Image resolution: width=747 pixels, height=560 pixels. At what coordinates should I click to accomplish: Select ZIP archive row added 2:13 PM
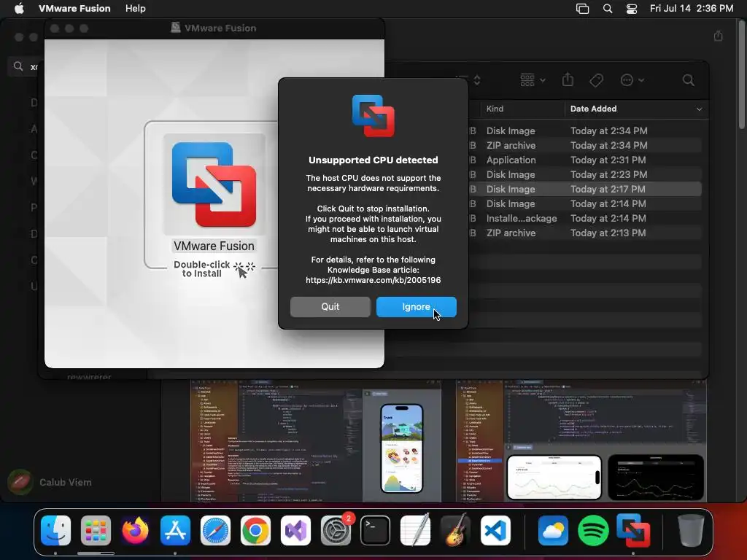pos(585,233)
